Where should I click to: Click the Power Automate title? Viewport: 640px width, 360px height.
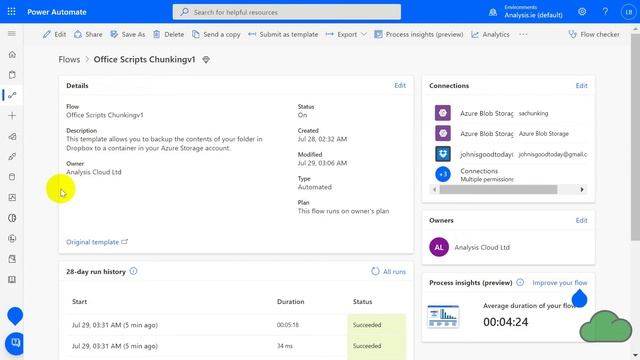click(x=57, y=12)
